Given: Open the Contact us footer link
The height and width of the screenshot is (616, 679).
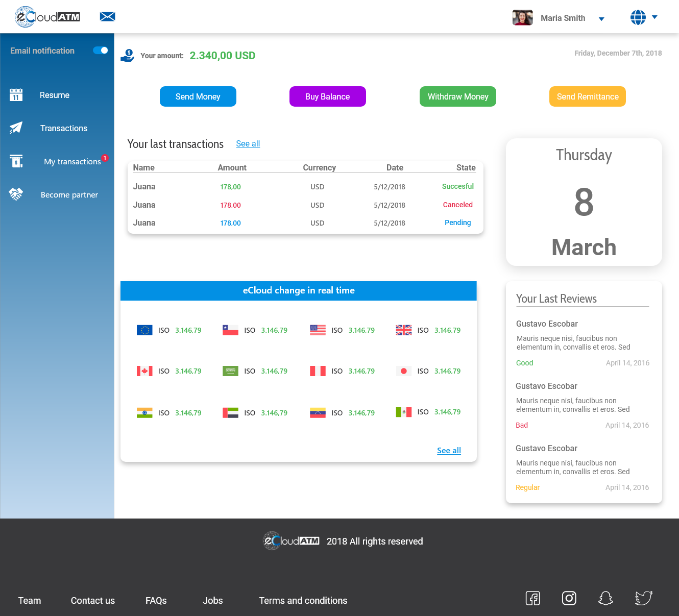Looking at the screenshot, I should [x=93, y=601].
